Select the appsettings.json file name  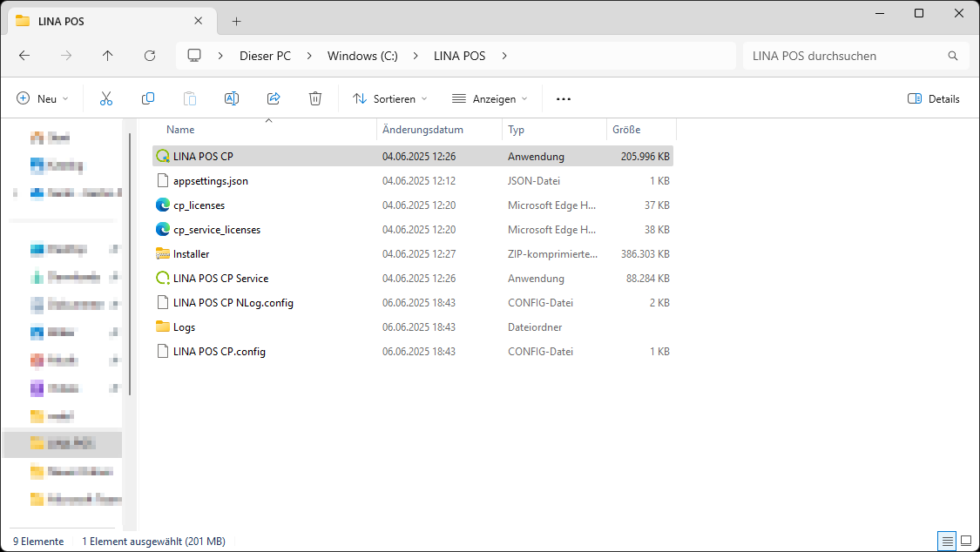pyautogui.click(x=211, y=180)
